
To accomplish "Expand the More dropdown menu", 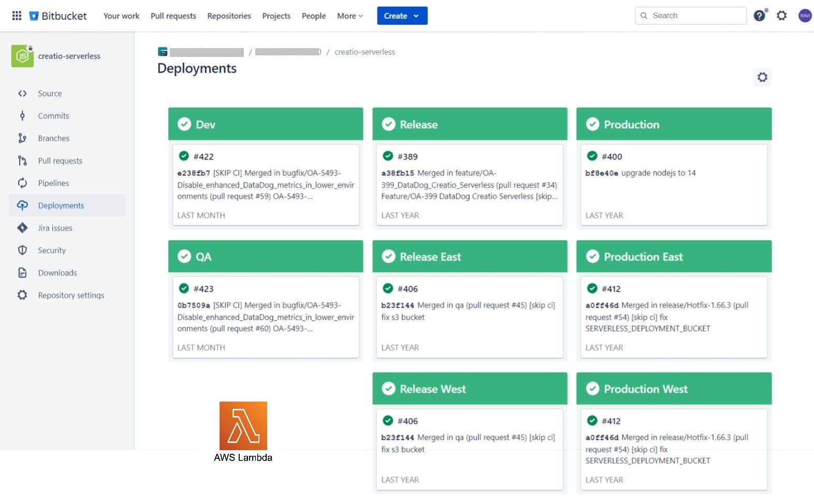I will (x=350, y=16).
